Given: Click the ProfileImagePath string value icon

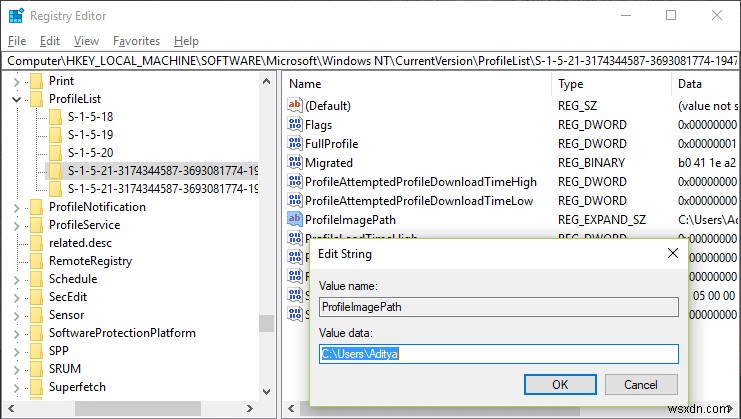Looking at the screenshot, I should pos(294,218).
